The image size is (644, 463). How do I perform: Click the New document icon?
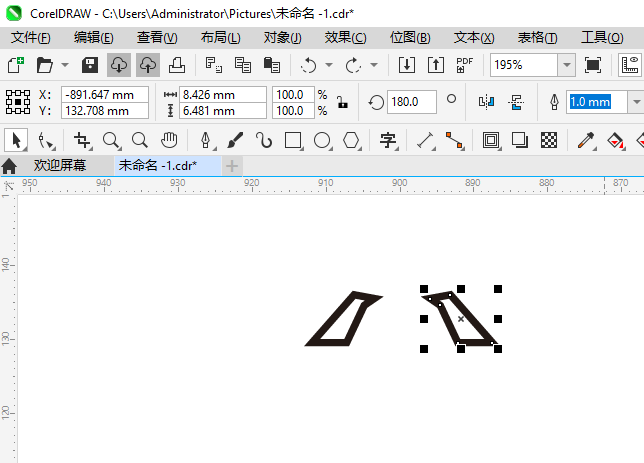[x=16, y=65]
